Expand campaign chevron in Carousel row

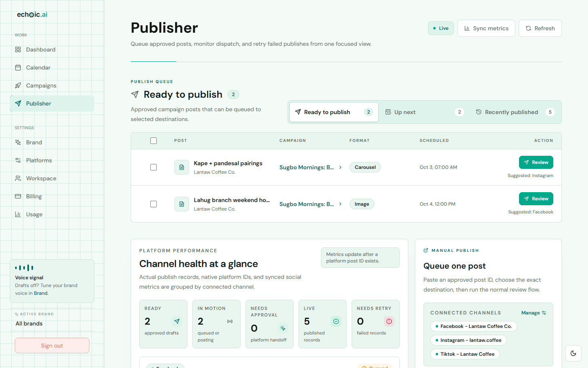(340, 167)
